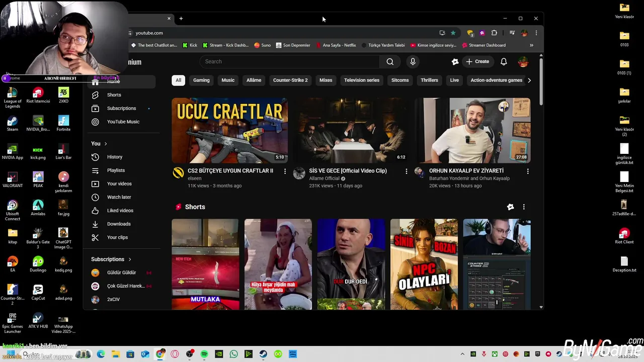Start voice search with microphone
Viewport: 644px width, 362px height.
413,61
